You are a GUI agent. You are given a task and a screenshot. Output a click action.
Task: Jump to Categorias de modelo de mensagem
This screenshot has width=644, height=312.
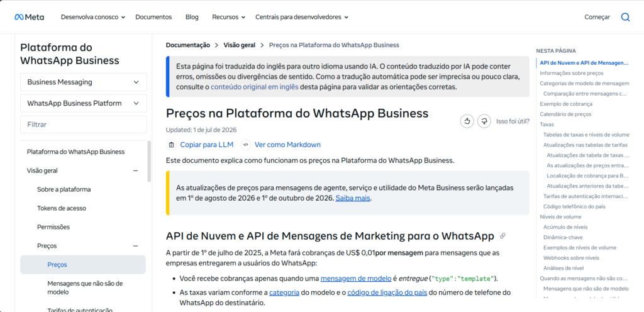coord(584,83)
